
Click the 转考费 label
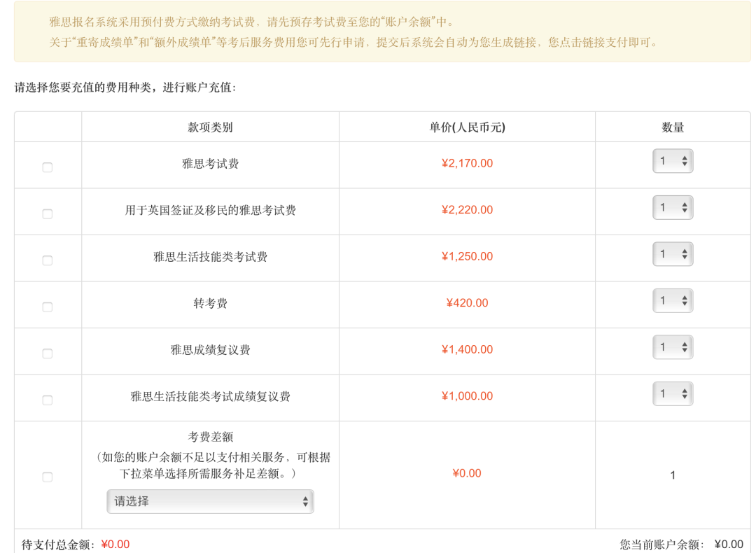tap(210, 303)
